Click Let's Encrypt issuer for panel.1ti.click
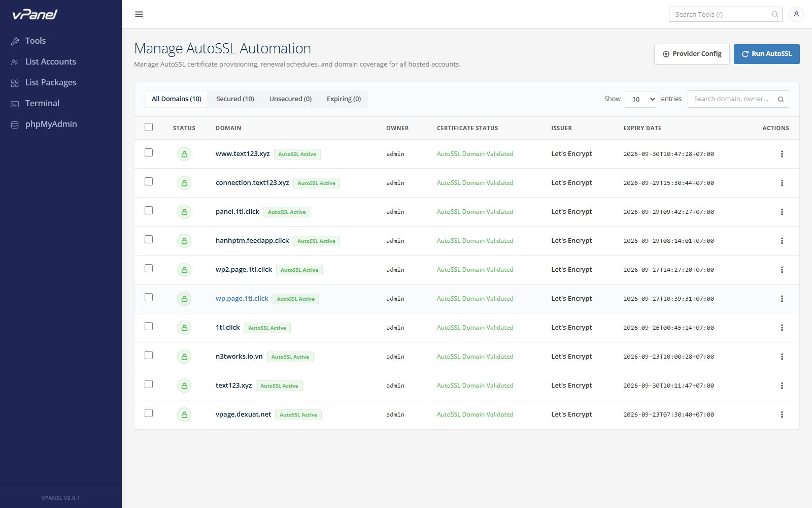 [x=571, y=212]
